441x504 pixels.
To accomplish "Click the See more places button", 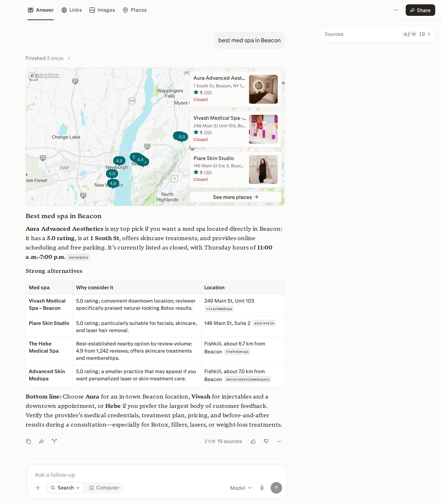I will (236, 197).
